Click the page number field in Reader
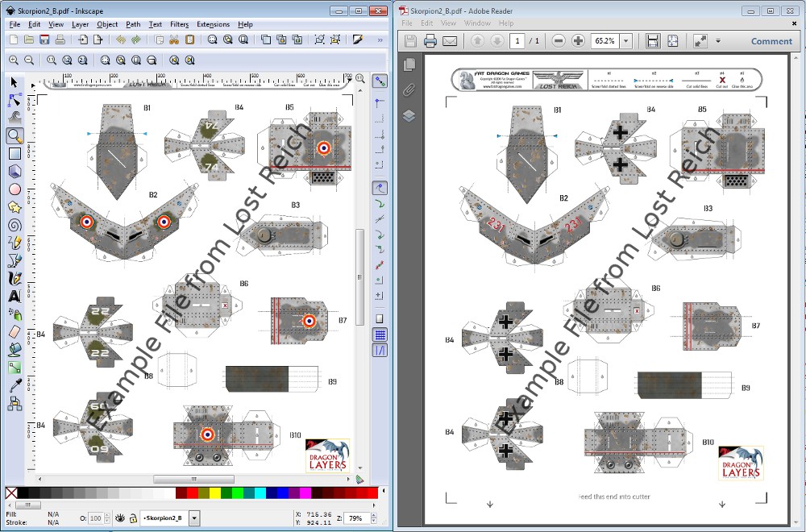This screenshot has height=532, width=806. click(516, 41)
